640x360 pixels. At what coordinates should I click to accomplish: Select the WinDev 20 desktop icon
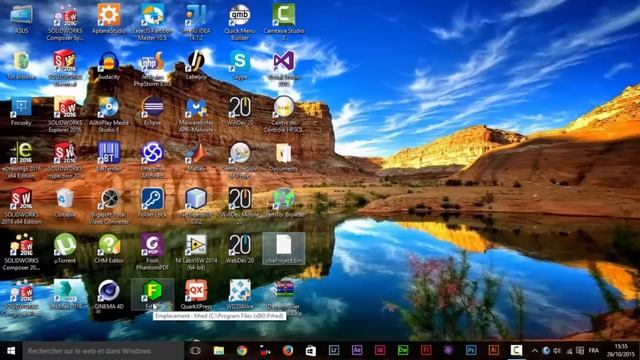coord(240,111)
